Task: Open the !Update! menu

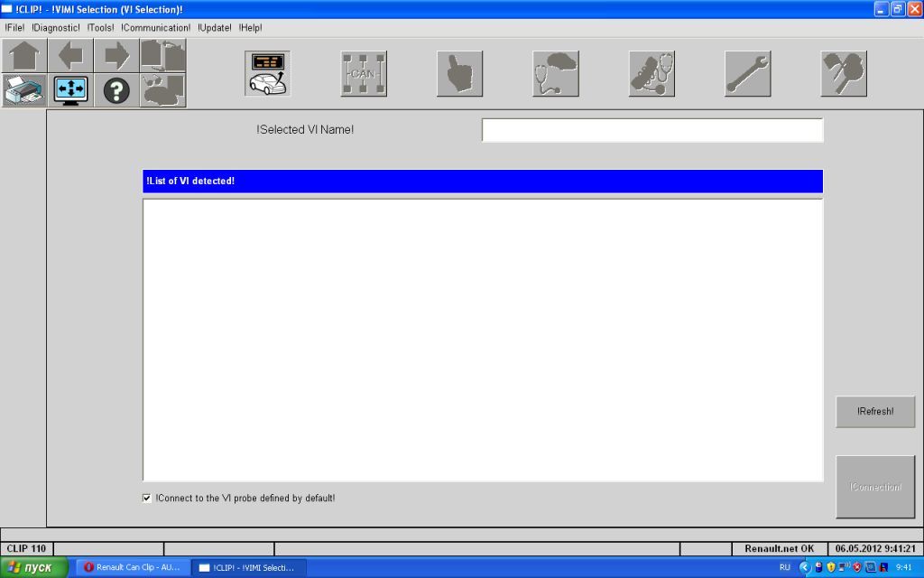Action: tap(215, 28)
